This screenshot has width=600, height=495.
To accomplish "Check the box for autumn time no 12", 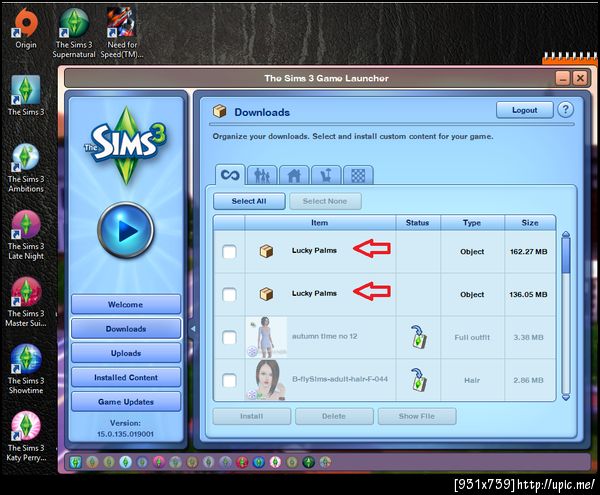I will [x=229, y=337].
